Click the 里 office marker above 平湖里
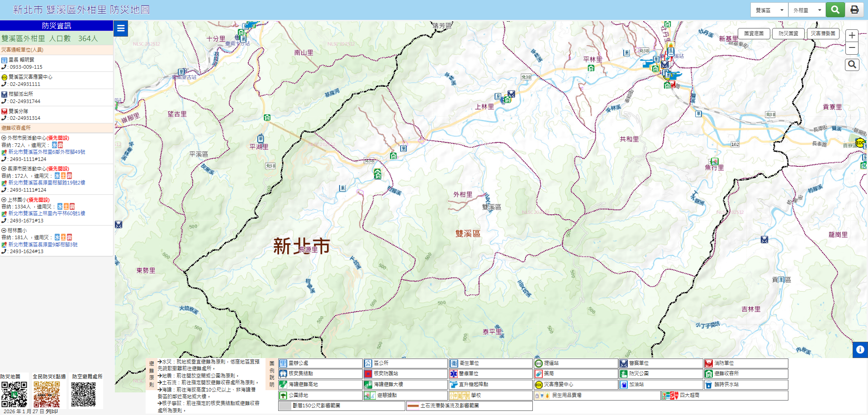 [261, 138]
